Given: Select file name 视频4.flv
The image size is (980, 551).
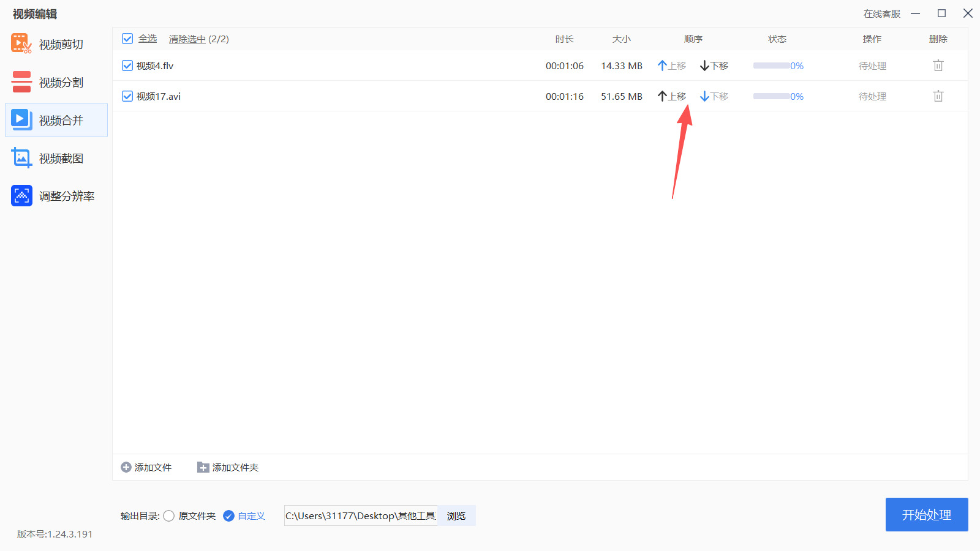Looking at the screenshot, I should (x=155, y=66).
